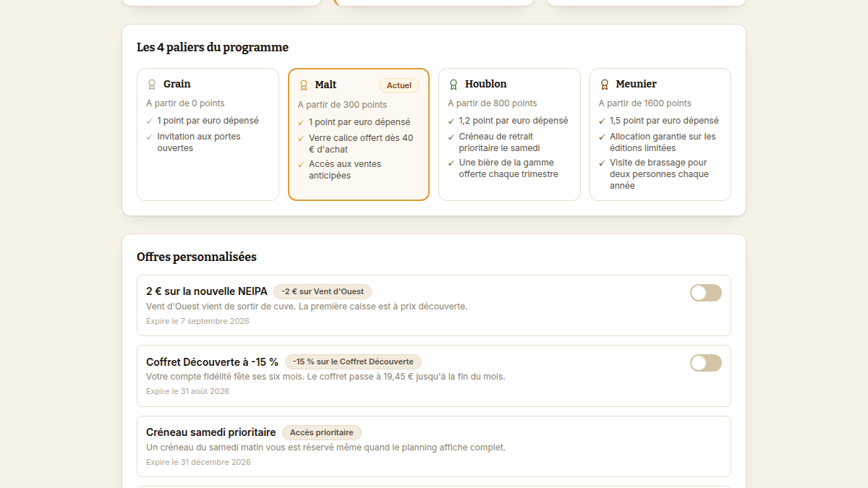Open the Houblon tier card
Image resolution: width=868 pixels, height=488 pixels.
(509, 134)
